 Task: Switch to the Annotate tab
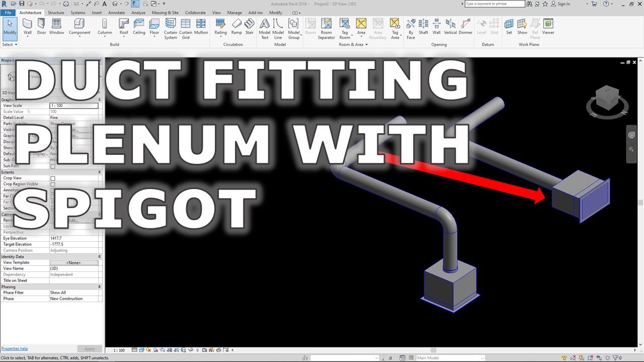tap(117, 13)
